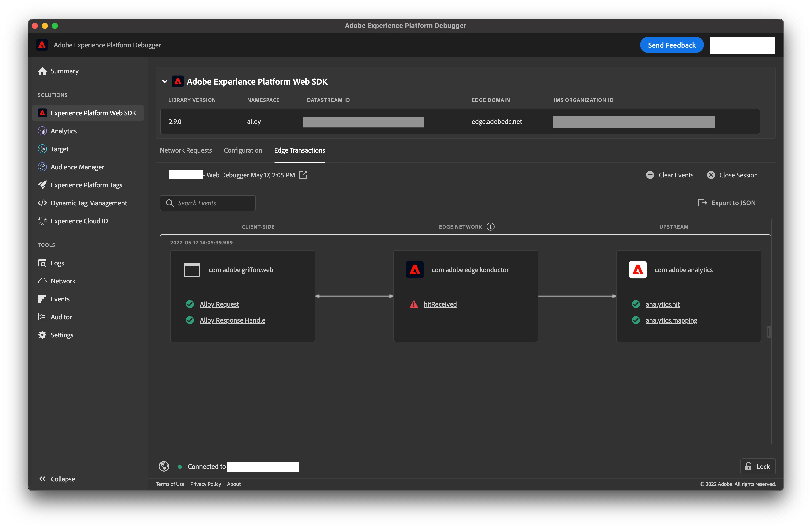Click the Experience Platform Tags rocket icon
This screenshot has width=812, height=528.
coord(42,185)
